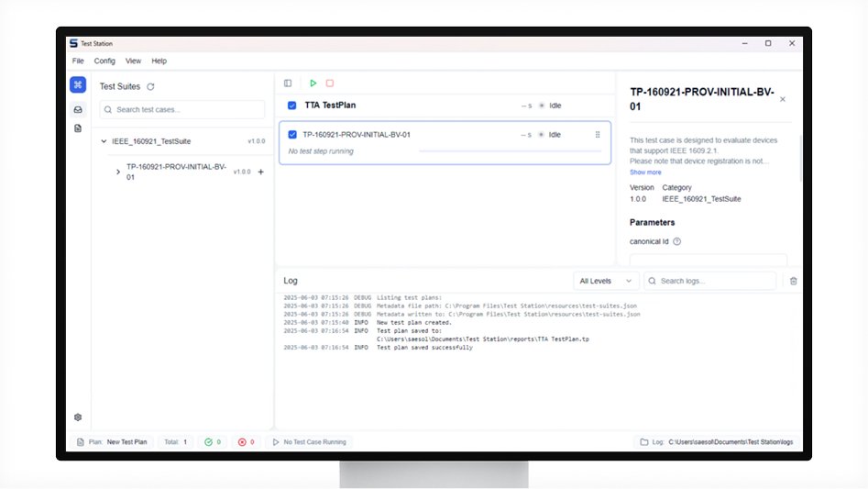
Task: Click the green Run test plan icon
Action: (x=313, y=83)
